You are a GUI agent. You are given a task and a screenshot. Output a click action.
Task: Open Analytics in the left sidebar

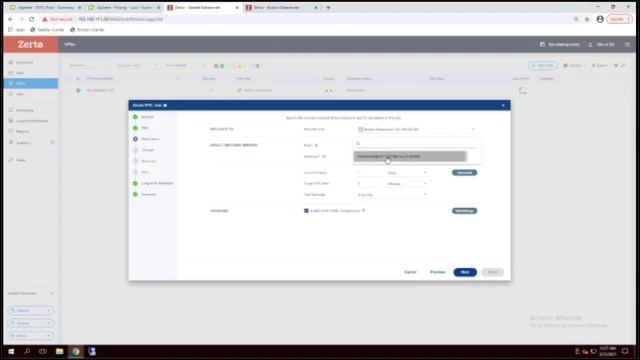click(x=23, y=142)
